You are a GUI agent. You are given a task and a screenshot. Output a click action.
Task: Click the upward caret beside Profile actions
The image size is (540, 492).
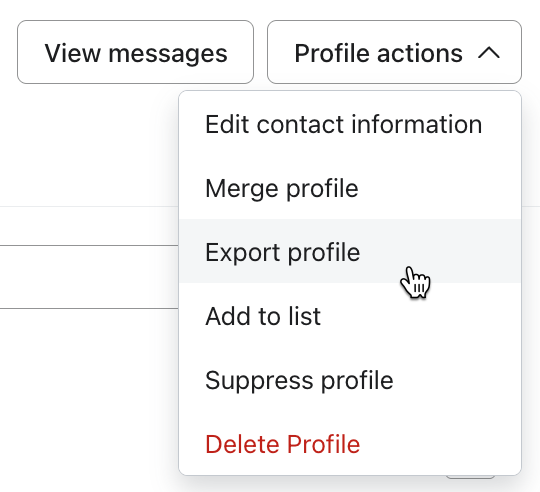(489, 53)
